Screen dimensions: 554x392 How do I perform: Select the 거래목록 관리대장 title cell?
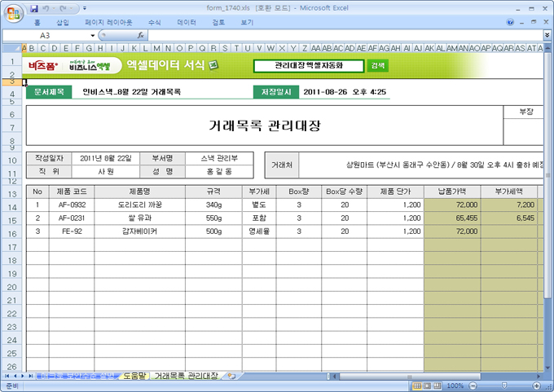coord(265,126)
